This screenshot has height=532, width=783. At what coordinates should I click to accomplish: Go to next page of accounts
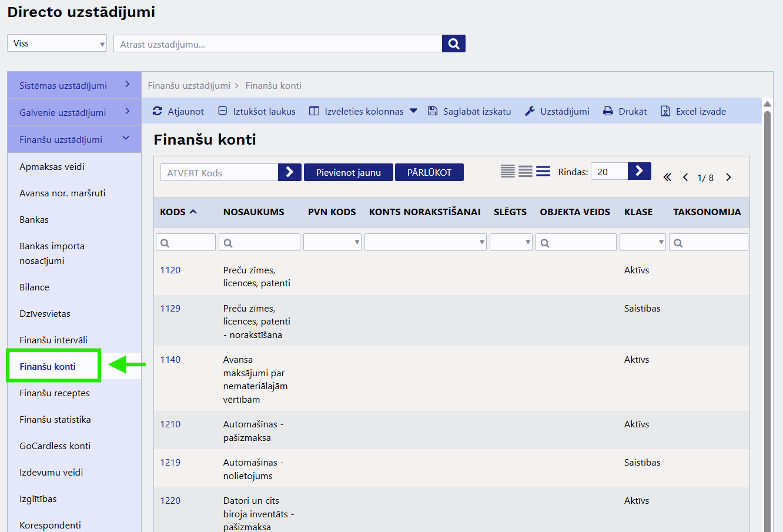pos(728,178)
